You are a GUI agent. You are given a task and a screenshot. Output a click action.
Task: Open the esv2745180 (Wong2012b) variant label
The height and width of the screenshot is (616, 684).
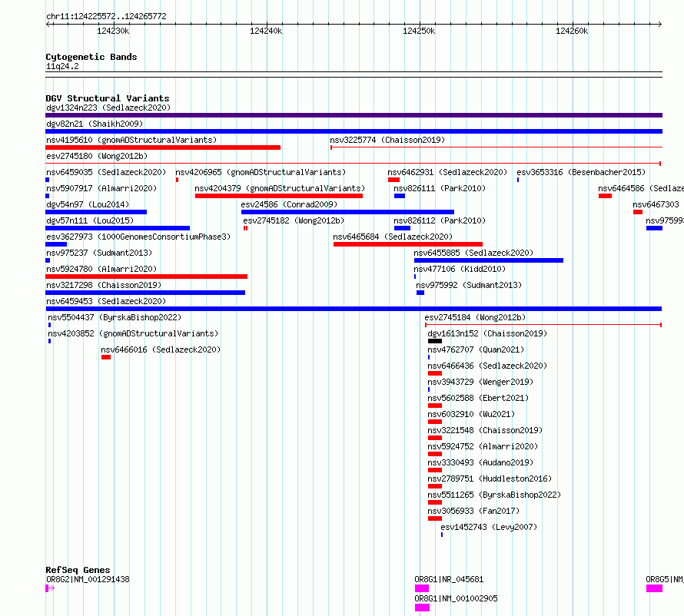97,156
